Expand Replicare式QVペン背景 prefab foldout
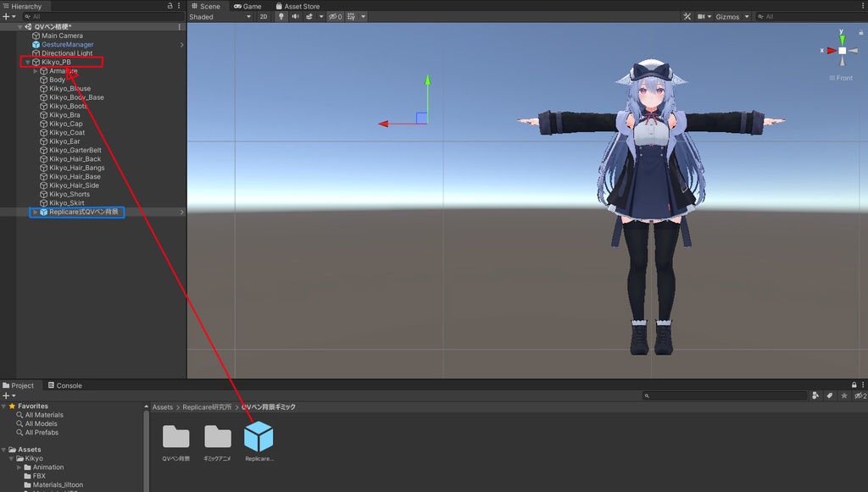Image resolution: width=868 pixels, height=492 pixels. pyautogui.click(x=36, y=212)
